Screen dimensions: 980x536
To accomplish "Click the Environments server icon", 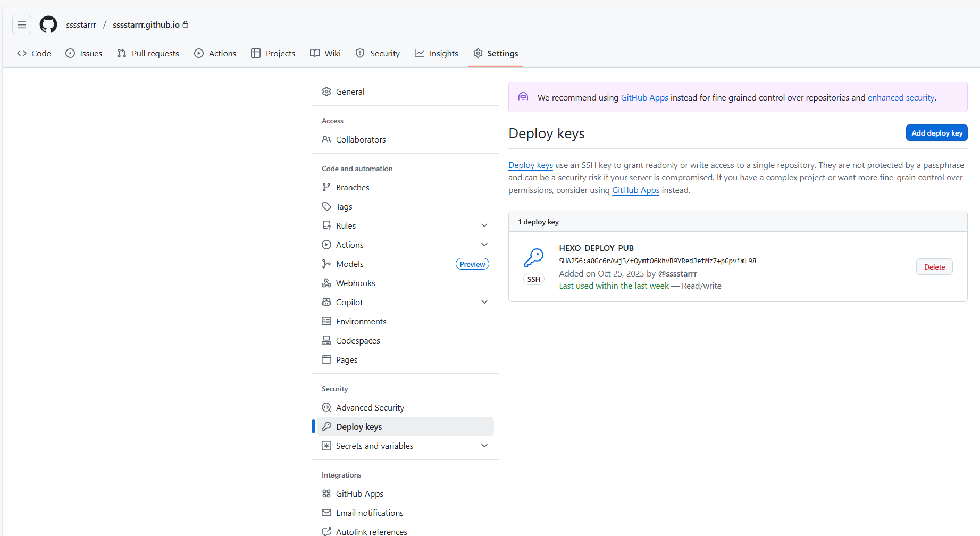I will click(326, 321).
